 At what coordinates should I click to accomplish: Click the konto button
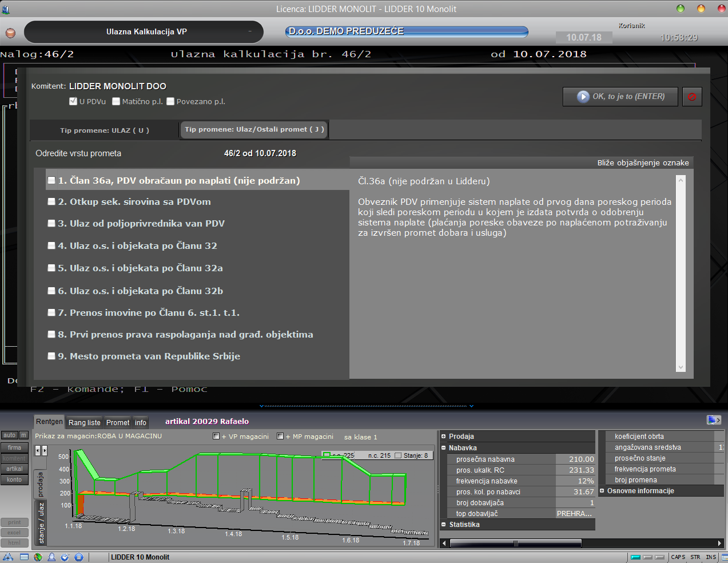coord(14,479)
